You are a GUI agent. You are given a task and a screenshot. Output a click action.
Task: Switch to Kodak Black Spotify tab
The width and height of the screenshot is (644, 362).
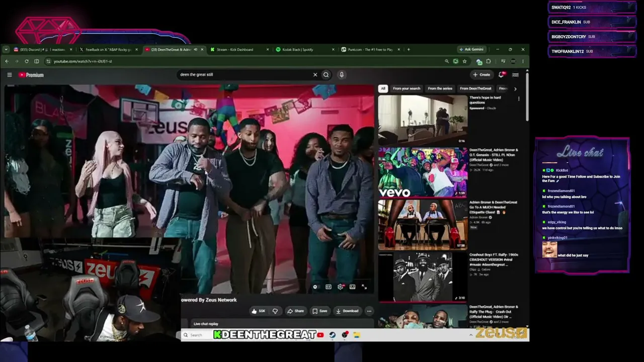coord(303,49)
